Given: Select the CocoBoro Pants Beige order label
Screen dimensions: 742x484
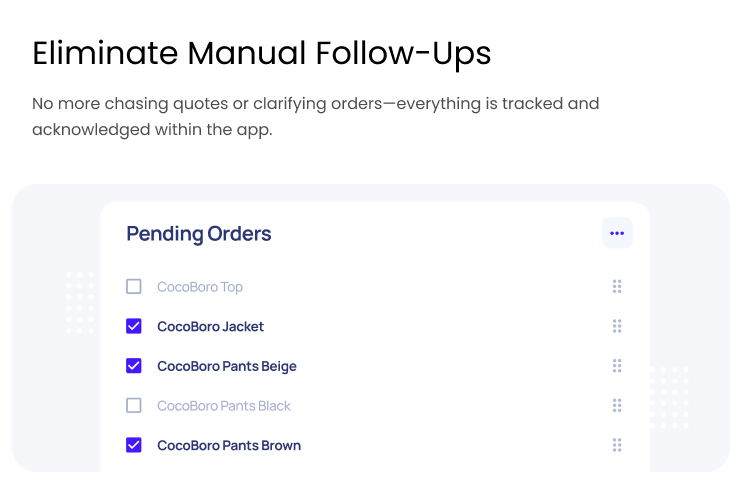Looking at the screenshot, I should [226, 366].
